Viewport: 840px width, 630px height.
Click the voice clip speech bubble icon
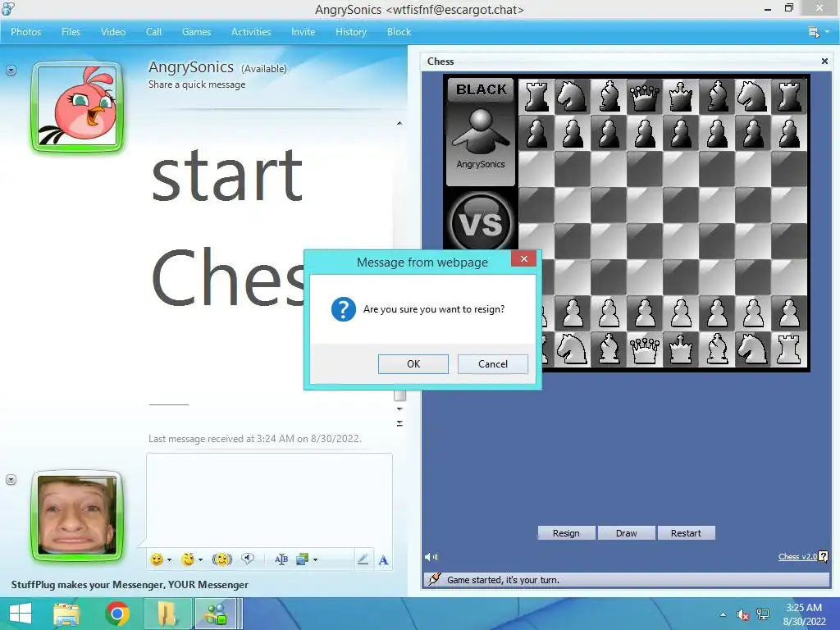click(248, 559)
